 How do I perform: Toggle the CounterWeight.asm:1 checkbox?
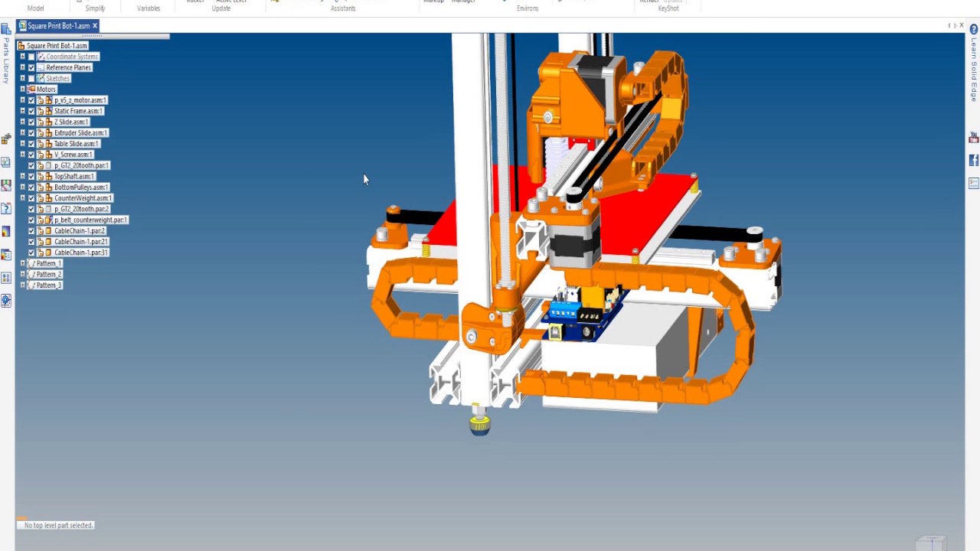(31, 197)
